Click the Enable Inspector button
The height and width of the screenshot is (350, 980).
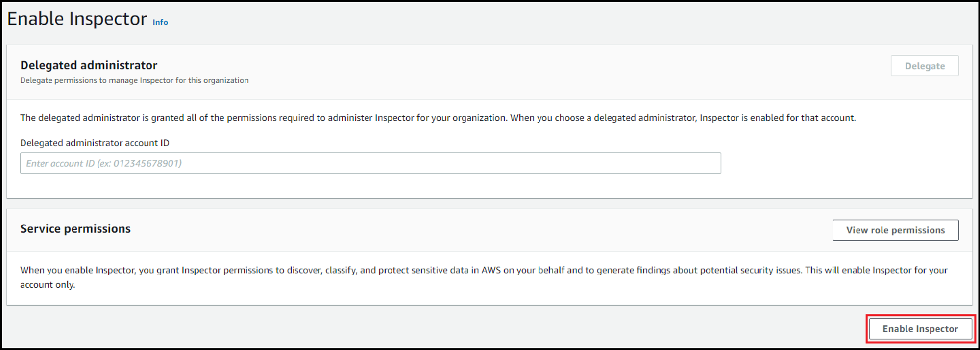tap(920, 329)
